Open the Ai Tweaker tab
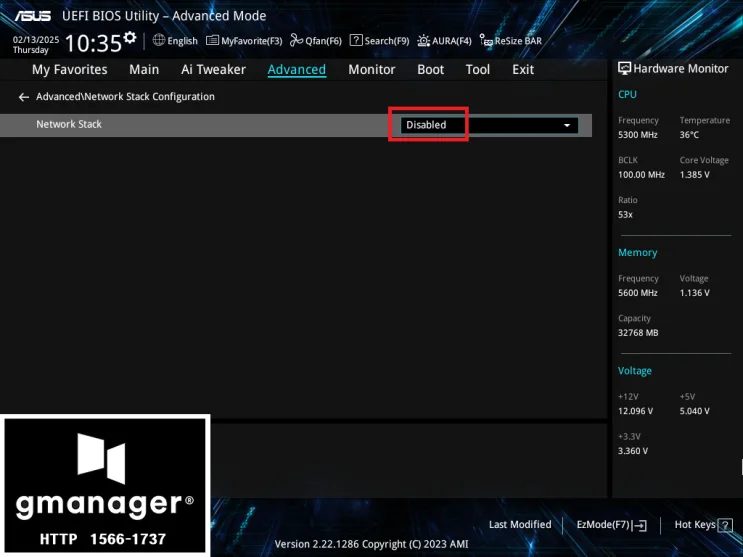743x557 pixels. pyautogui.click(x=213, y=70)
